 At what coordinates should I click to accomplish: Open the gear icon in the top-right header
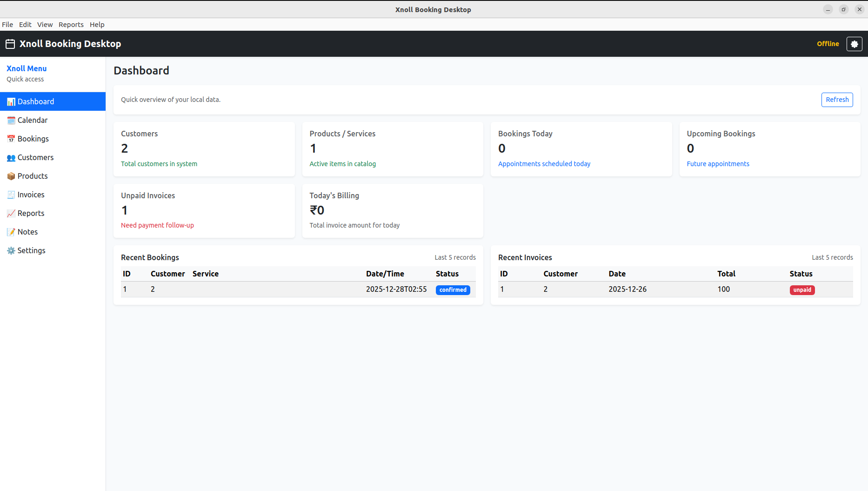tap(855, 44)
